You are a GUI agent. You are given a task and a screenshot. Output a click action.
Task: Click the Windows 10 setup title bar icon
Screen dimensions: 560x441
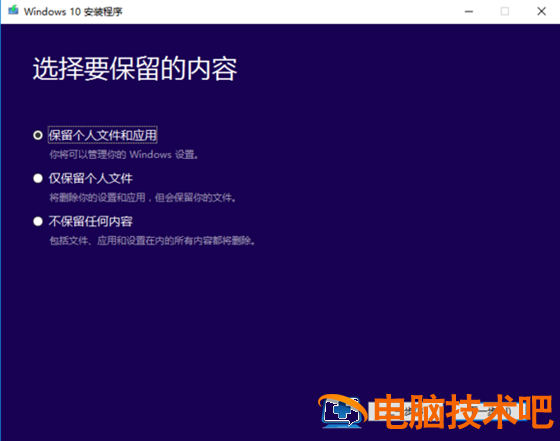coord(13,10)
